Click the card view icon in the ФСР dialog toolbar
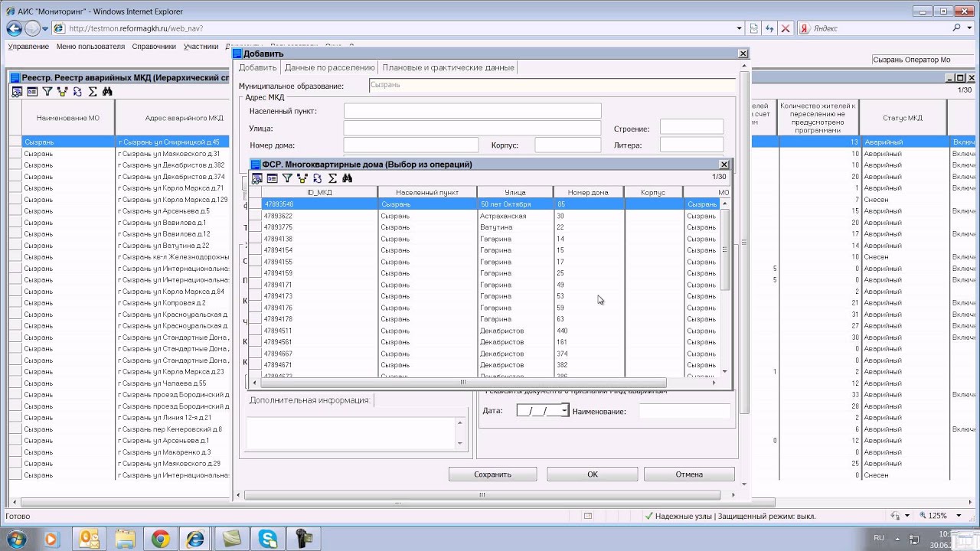Image resolution: width=980 pixels, height=551 pixels. pyautogui.click(x=272, y=178)
